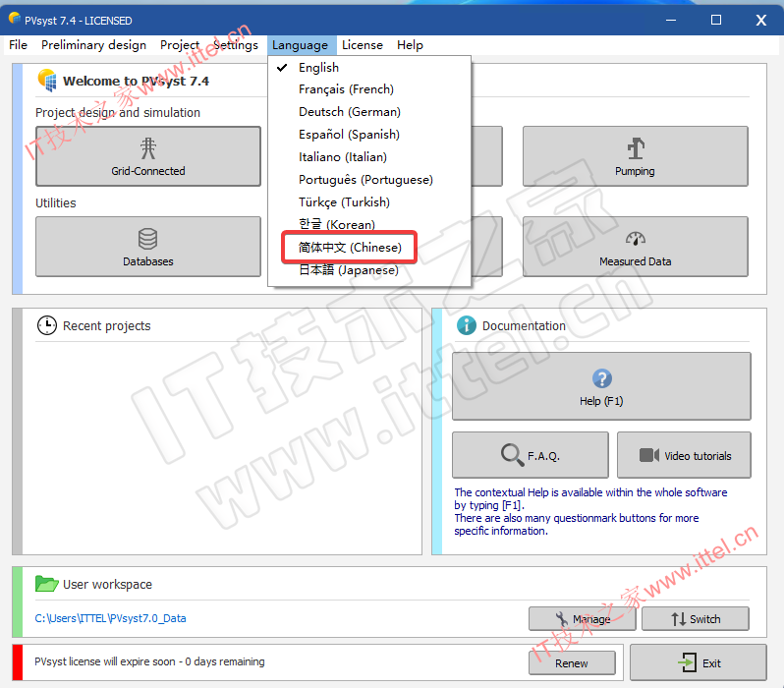Click the Video tutorials camera icon

tap(649, 455)
